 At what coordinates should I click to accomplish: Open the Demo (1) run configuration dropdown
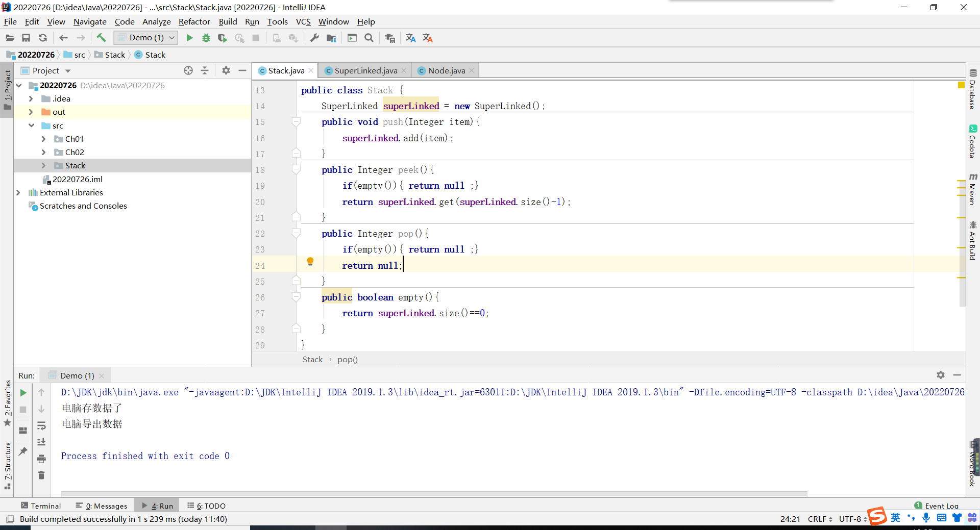tap(146, 38)
